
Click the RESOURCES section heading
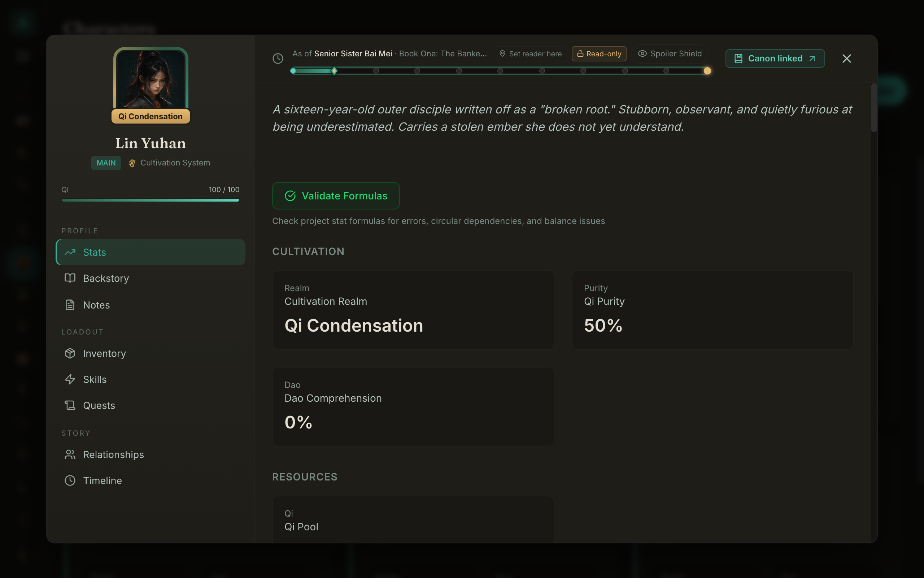click(305, 477)
